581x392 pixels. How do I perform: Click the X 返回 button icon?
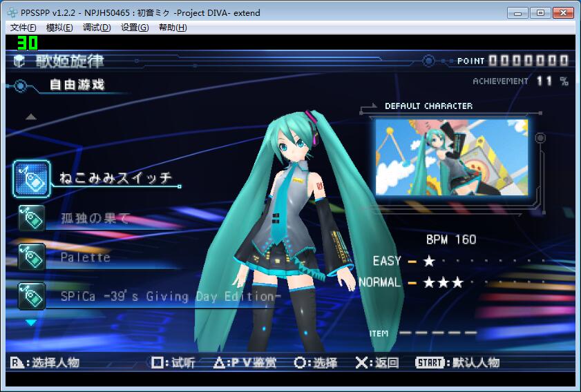pos(361,362)
